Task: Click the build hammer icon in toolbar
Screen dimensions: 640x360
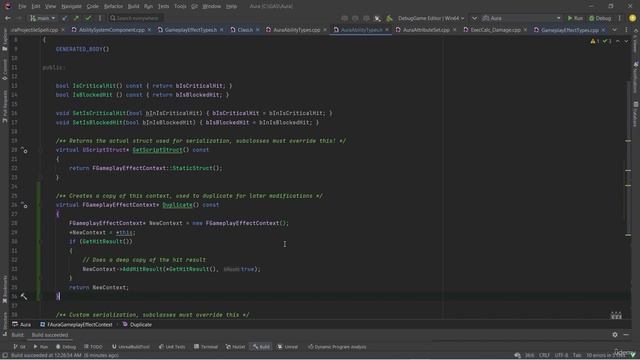Action: tap(389, 18)
